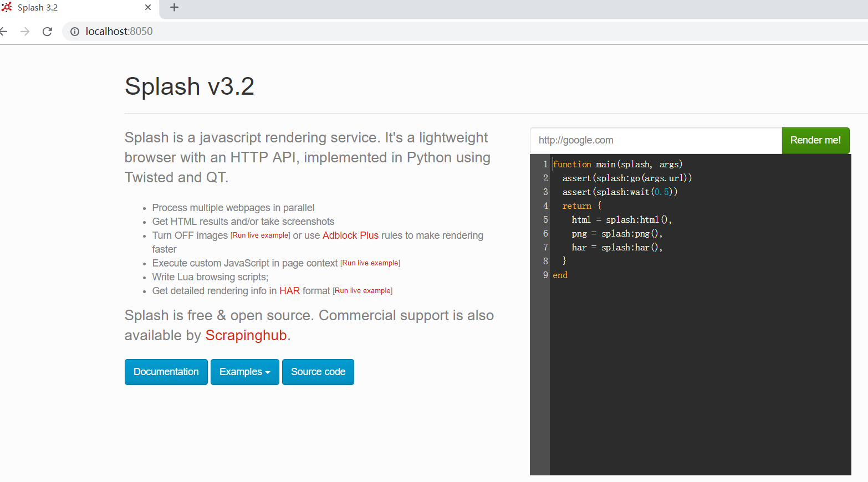
Task: Run live example for custom JavaScript
Action: pos(370,263)
